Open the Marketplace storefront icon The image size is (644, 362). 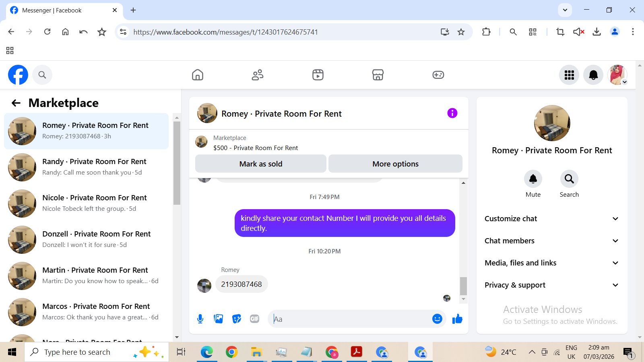point(378,75)
